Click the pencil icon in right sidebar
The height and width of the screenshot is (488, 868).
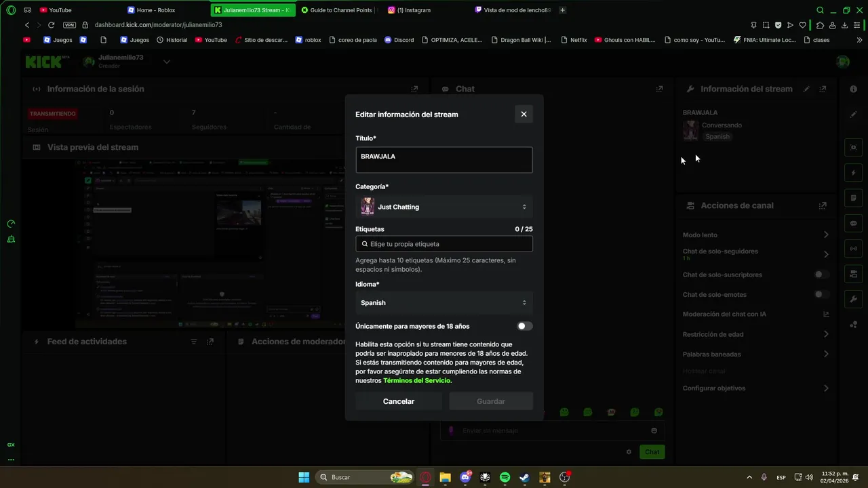853,115
